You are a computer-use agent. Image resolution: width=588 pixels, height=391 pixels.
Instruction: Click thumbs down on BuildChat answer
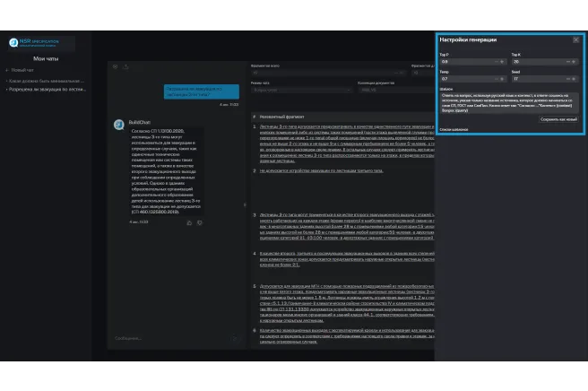click(x=199, y=222)
